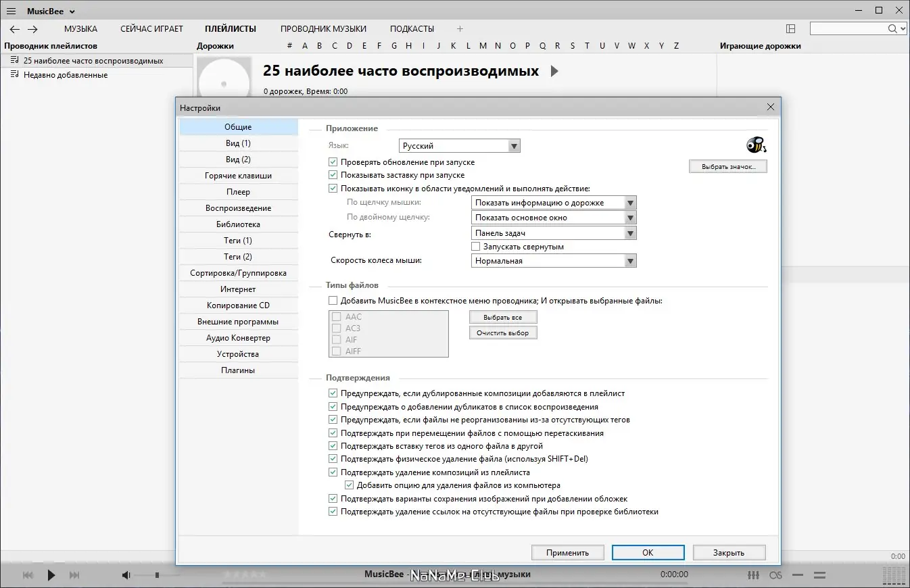
Task: Toggle the Last.fm scrobbling icon
Action: coord(776,575)
